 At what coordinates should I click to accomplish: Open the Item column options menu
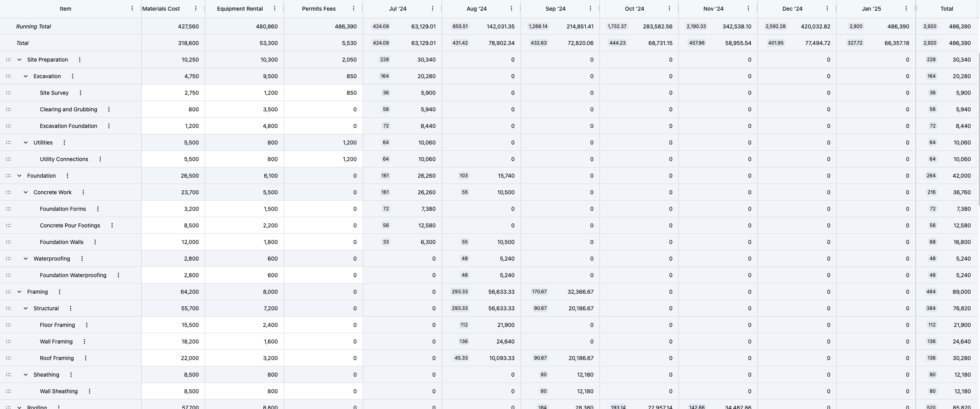pos(132,8)
